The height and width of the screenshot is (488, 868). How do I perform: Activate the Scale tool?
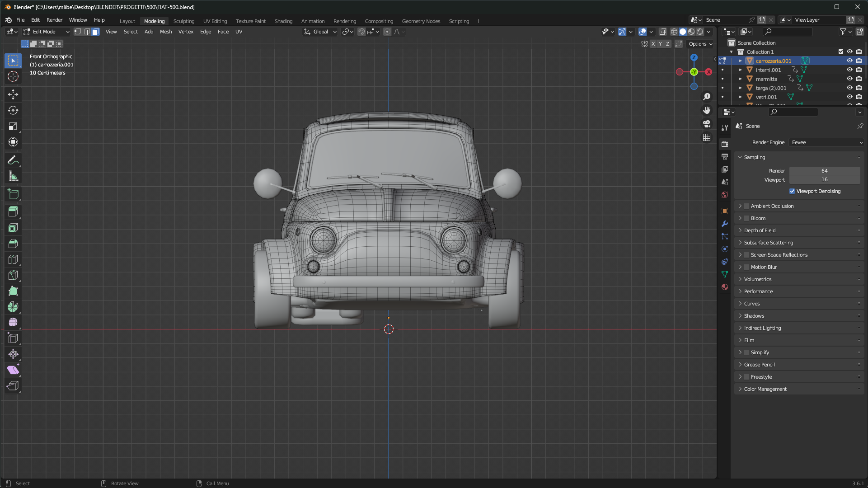[x=13, y=126]
